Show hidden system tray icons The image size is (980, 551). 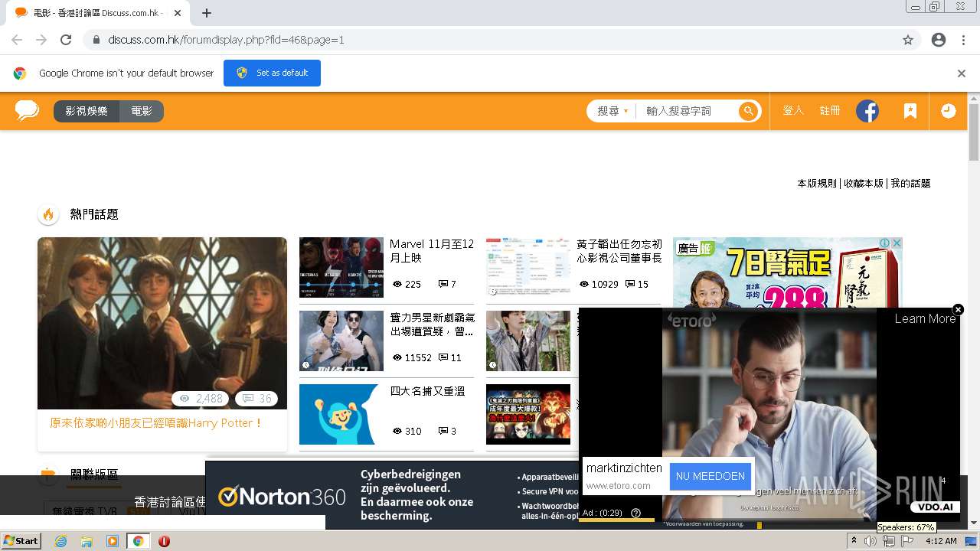pyautogui.click(x=854, y=541)
